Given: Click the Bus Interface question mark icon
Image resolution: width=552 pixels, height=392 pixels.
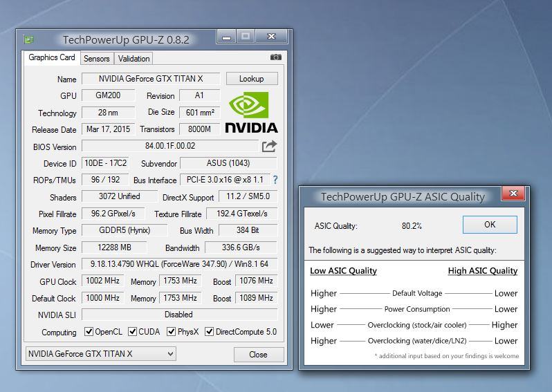Looking at the screenshot, I should pos(275,180).
